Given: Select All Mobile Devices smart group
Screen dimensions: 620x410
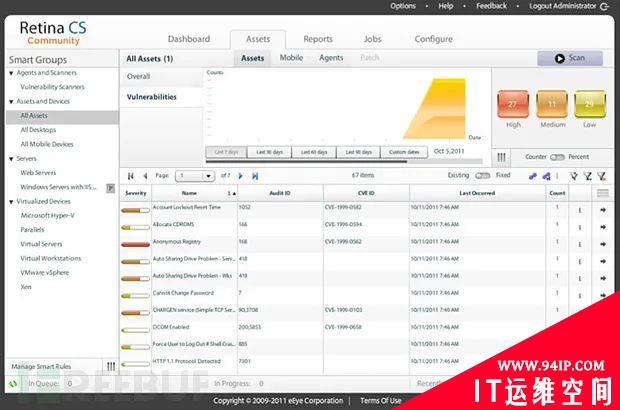Looking at the screenshot, I should (x=47, y=144).
